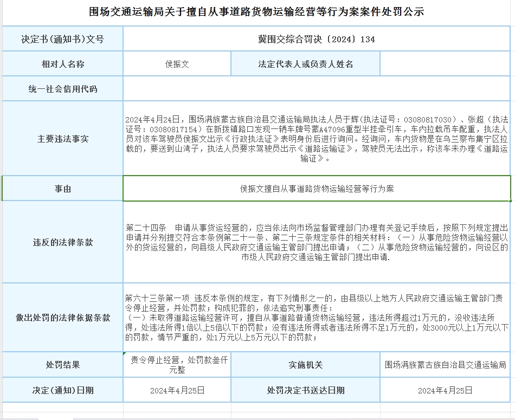Select the delivery date '2024年4月25日' right of 处罚决定书送达日期
The image size is (515, 420).
[445, 390]
